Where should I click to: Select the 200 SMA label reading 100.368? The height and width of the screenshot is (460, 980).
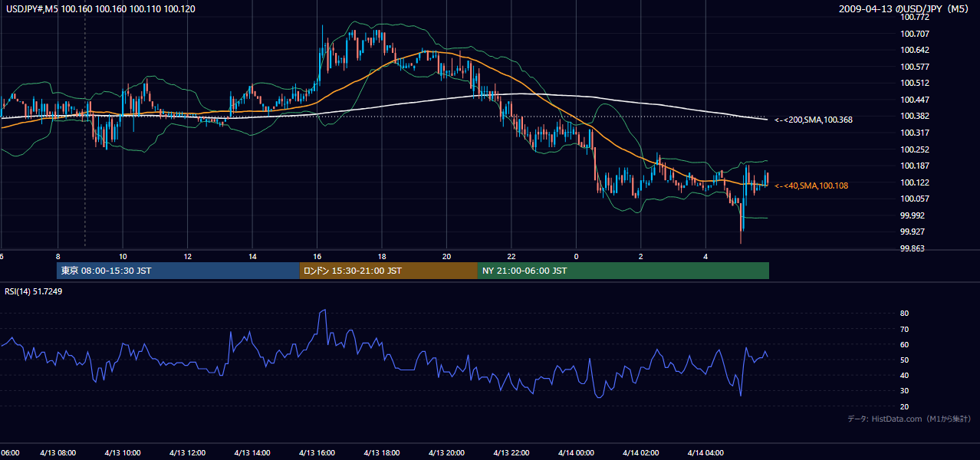pos(814,120)
